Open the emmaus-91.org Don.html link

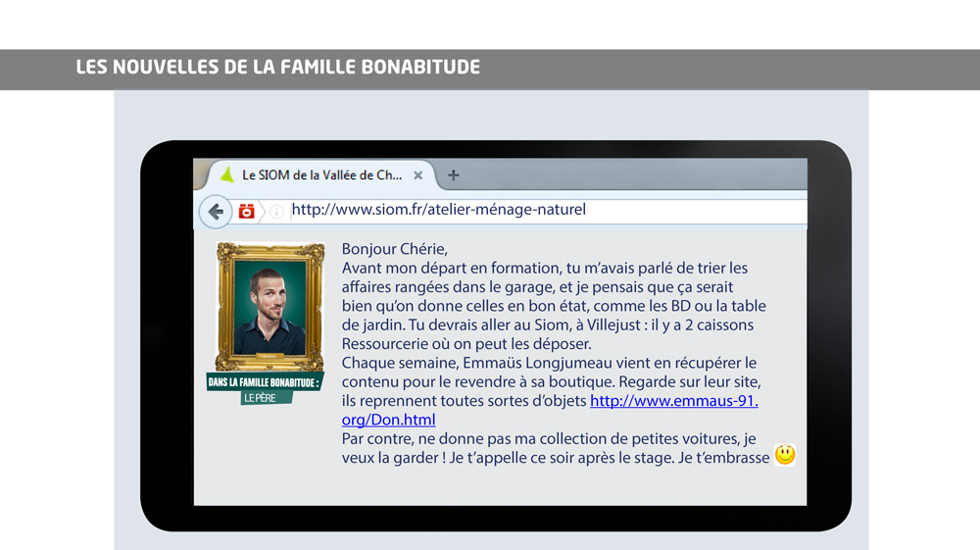673,401
